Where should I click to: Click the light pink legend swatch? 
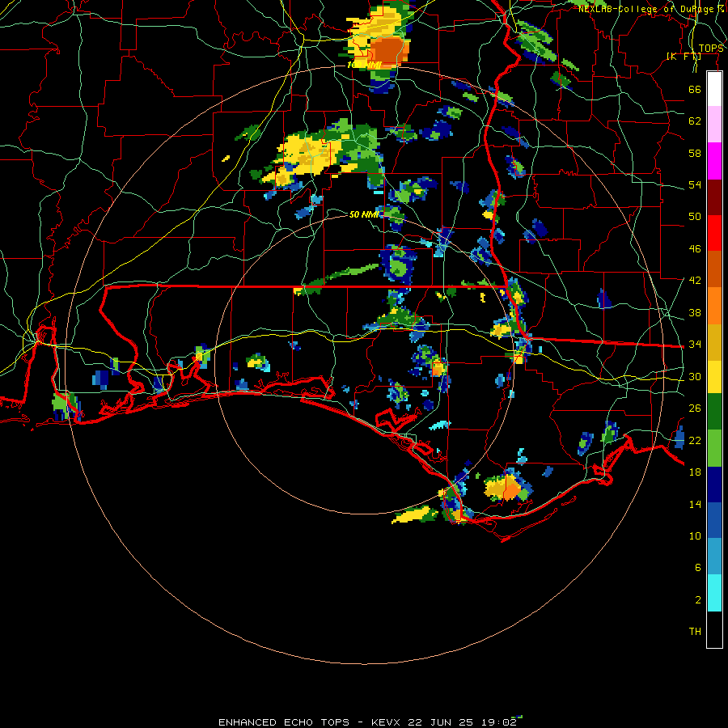click(714, 125)
